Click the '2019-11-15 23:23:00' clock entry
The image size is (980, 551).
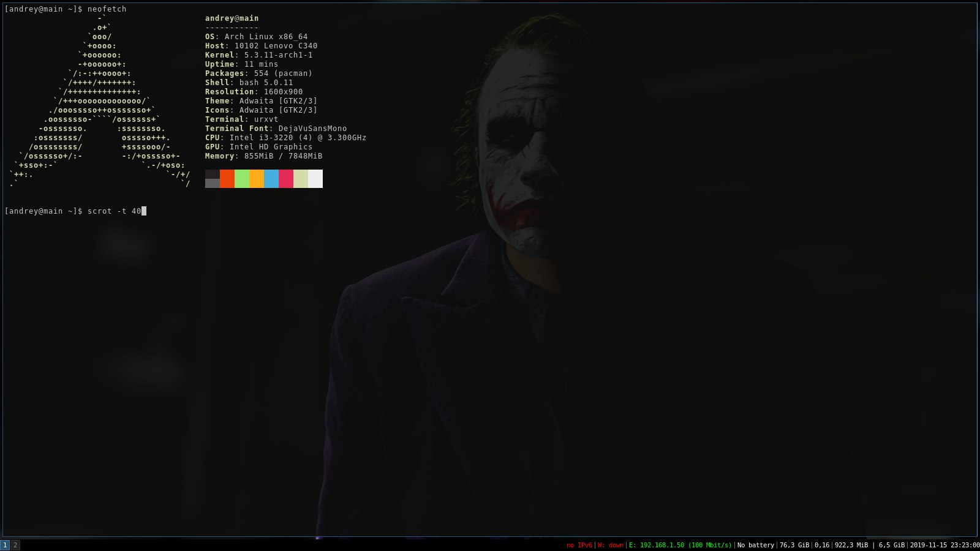(944, 545)
